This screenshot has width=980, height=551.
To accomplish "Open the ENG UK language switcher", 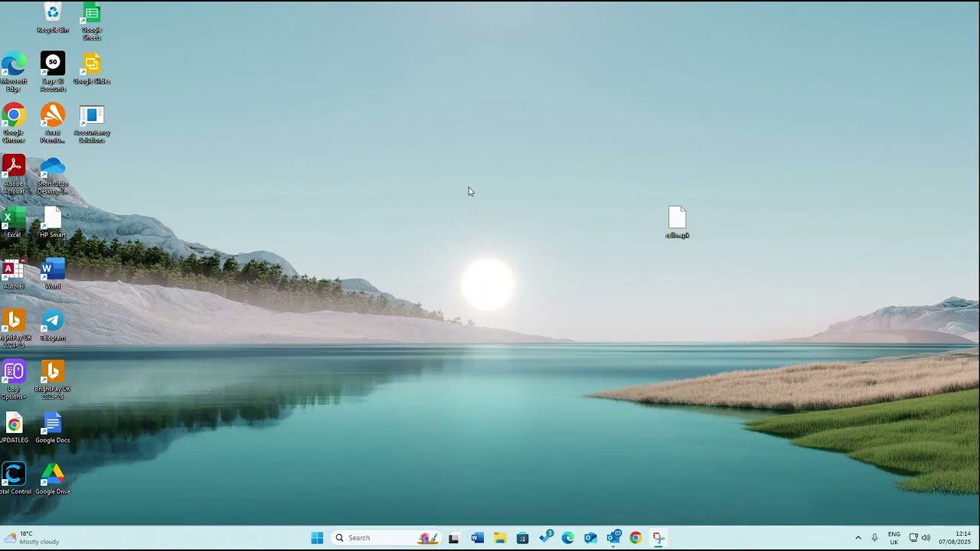I will (x=893, y=538).
